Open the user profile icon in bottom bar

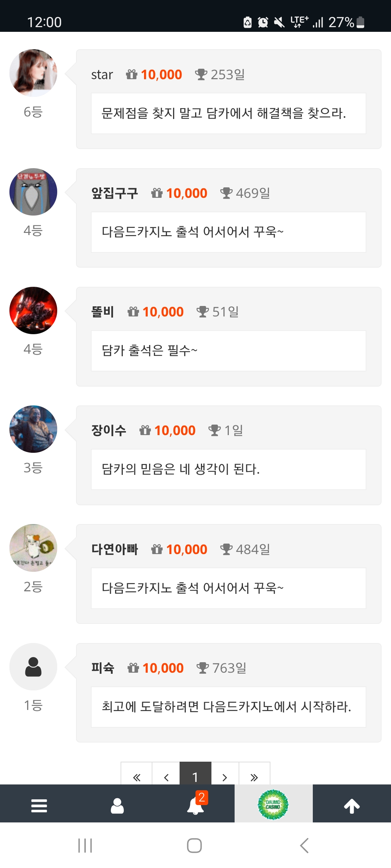click(x=117, y=806)
